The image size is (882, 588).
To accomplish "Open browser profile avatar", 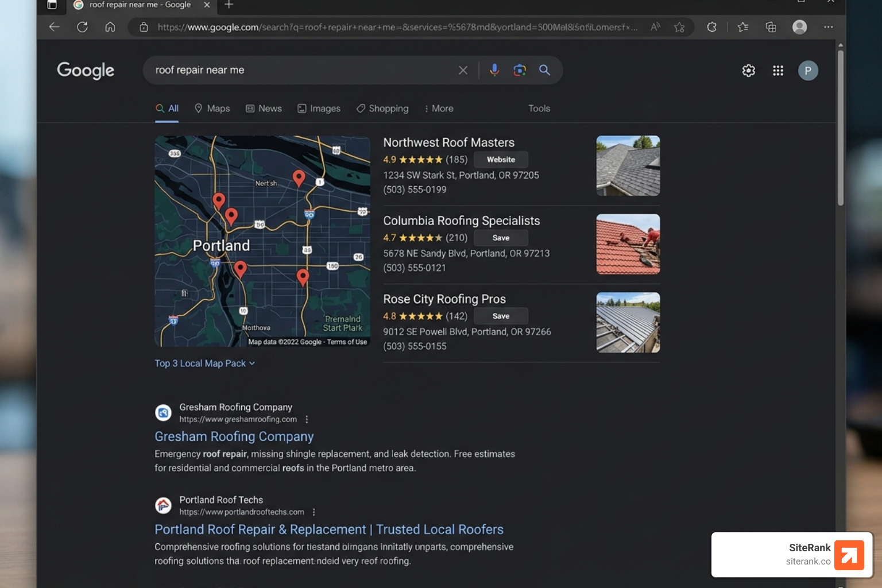I will click(x=799, y=27).
